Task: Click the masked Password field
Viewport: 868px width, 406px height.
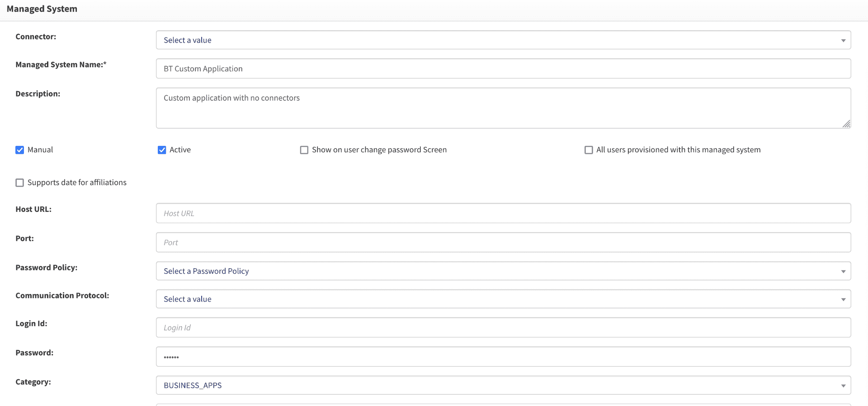Action: pos(503,357)
